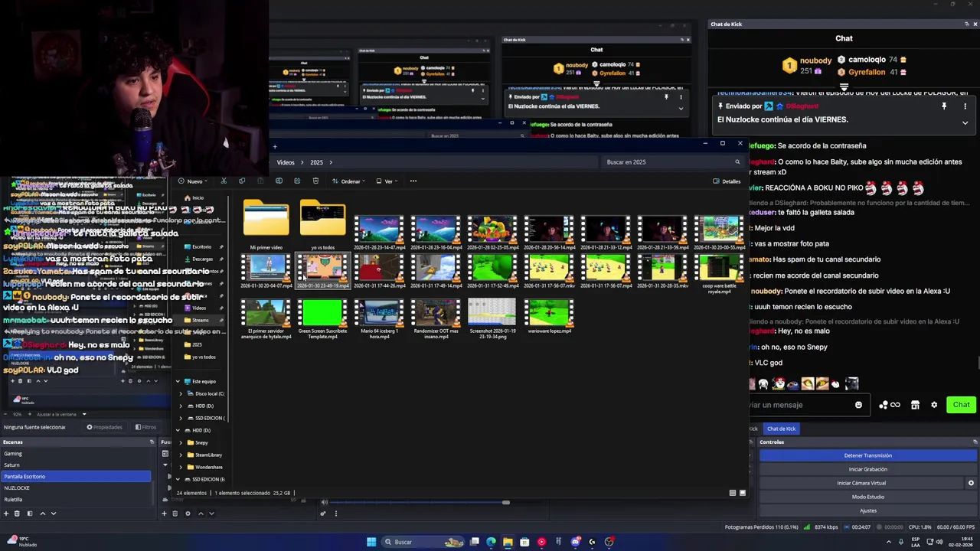Click the channel points infinity icon
The image size is (980, 551).
[x=895, y=405]
